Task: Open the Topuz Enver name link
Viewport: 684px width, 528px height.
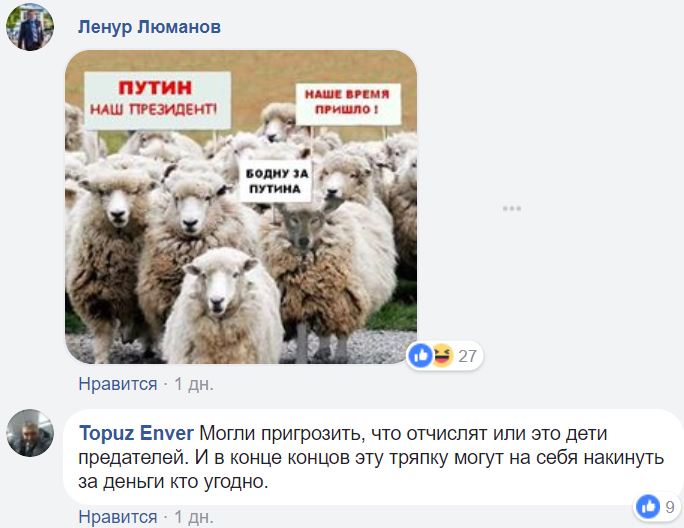Action: pos(136,433)
